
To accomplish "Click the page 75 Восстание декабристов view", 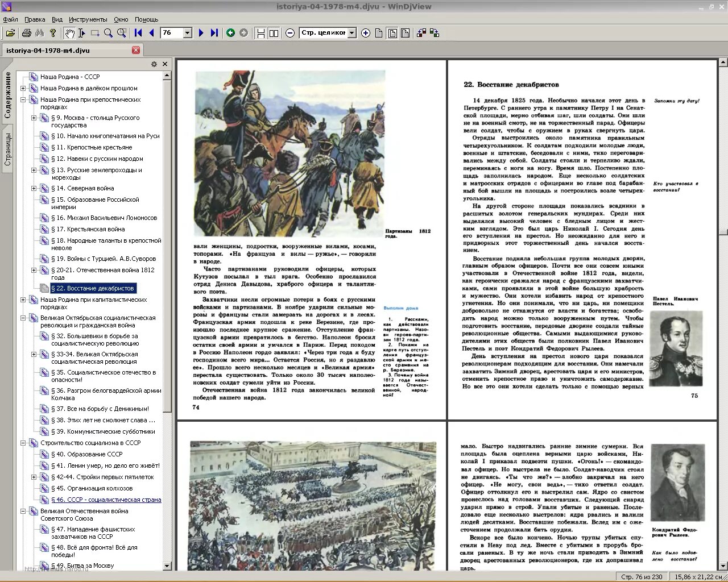I will (x=582, y=239).
